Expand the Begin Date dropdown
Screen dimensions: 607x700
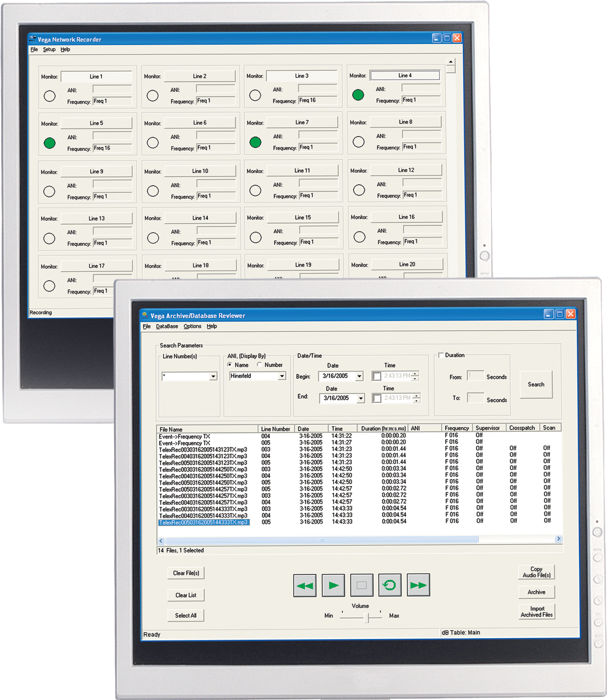tap(359, 376)
